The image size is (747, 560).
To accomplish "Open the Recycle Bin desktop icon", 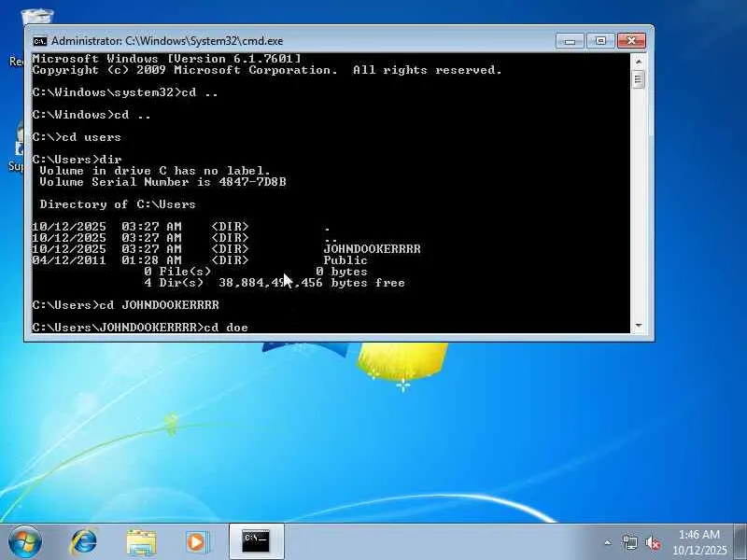I will point(37,16).
